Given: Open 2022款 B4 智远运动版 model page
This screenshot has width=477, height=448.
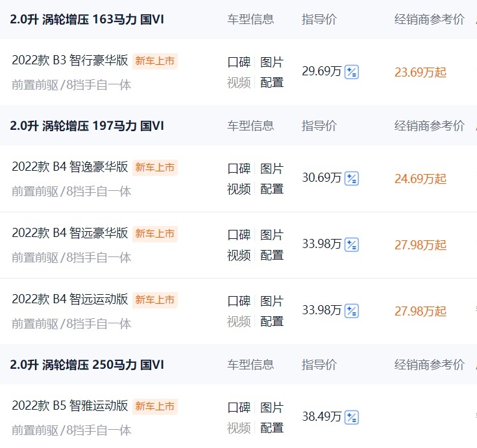Looking at the screenshot, I should click(x=70, y=299).
